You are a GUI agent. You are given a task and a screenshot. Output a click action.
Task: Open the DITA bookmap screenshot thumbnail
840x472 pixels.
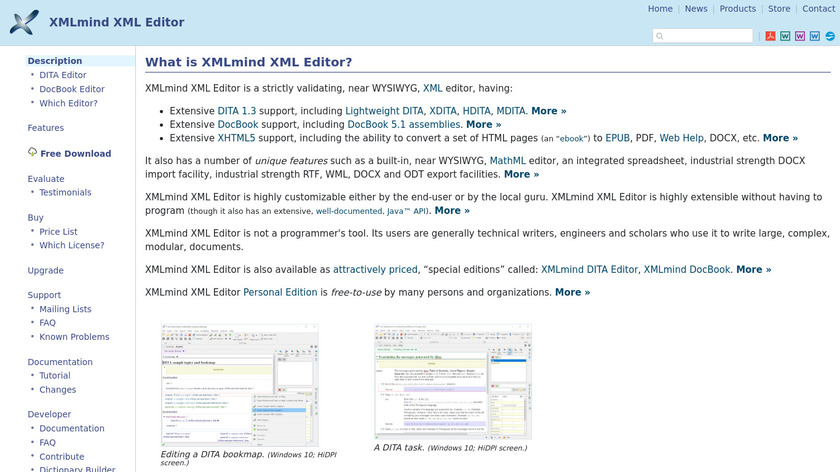pyautogui.click(x=239, y=385)
